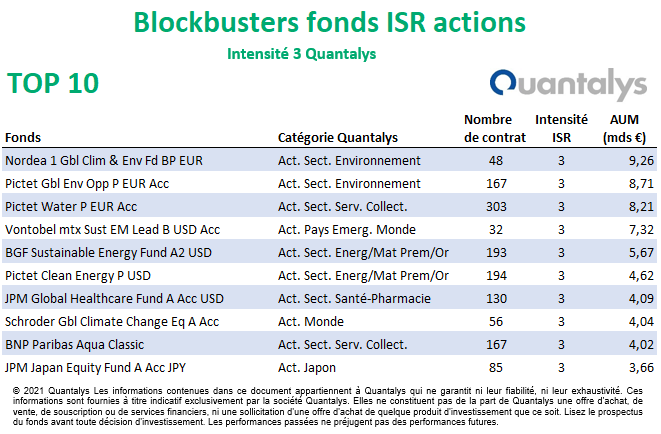661x434 pixels.
Task: Select the Nordea 1 Gbl Clim & Env fund row
Action: coord(329,161)
